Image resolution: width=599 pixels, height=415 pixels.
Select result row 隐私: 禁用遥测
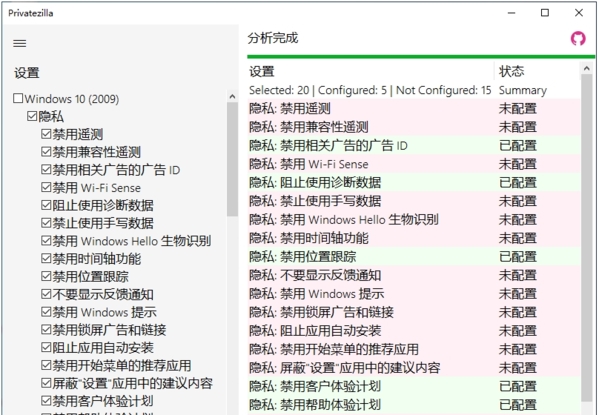(414, 109)
